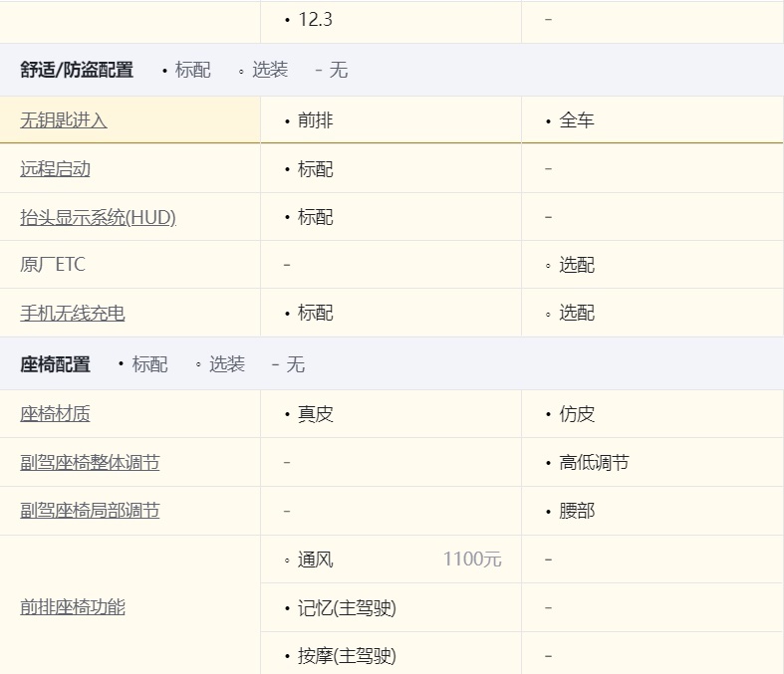The image size is (784, 674).
Task: Open the 抬头显示系统(HUD) link
Action: pos(98,217)
